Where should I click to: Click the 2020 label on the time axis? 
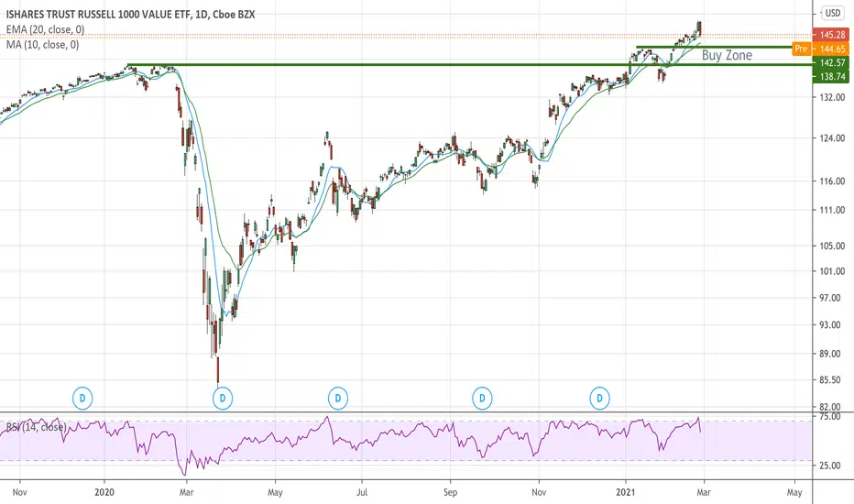click(104, 493)
